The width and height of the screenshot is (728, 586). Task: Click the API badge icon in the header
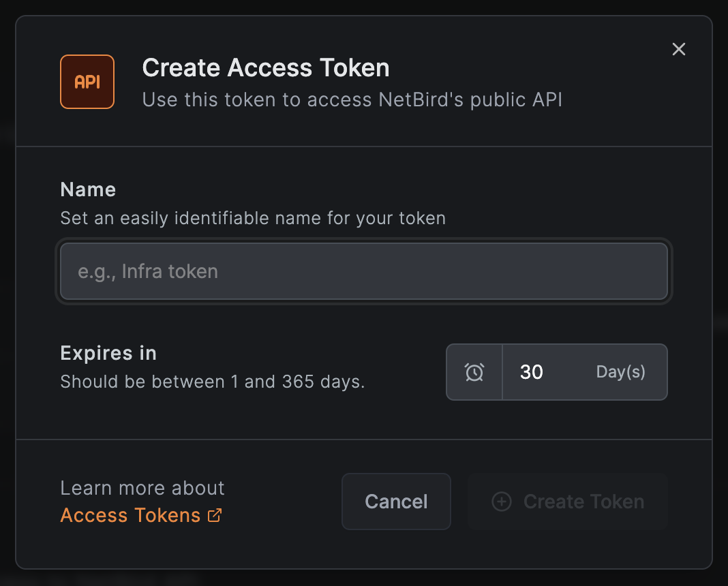pos(87,82)
